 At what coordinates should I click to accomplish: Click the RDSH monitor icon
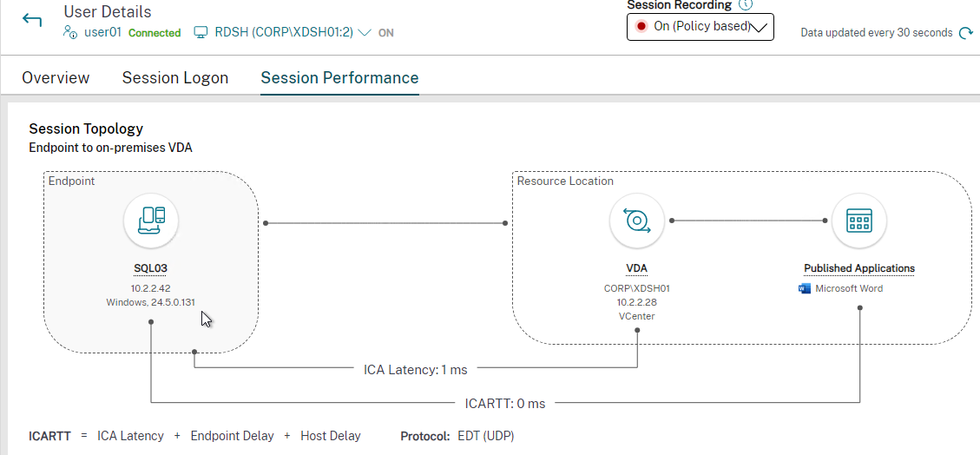[200, 32]
